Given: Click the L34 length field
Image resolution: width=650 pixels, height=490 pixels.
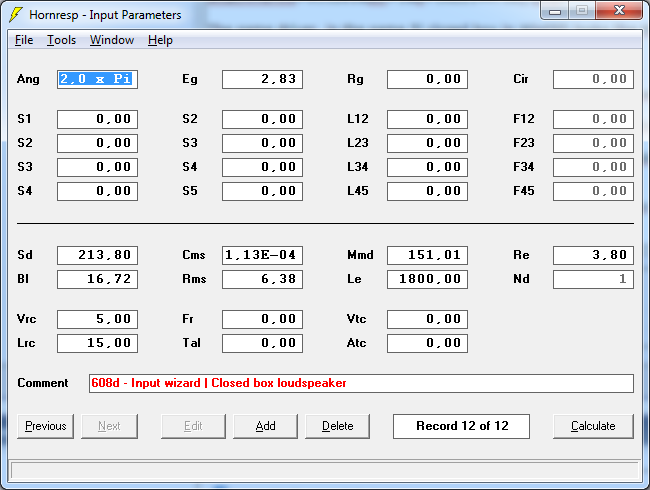Looking at the screenshot, I should coord(427,167).
